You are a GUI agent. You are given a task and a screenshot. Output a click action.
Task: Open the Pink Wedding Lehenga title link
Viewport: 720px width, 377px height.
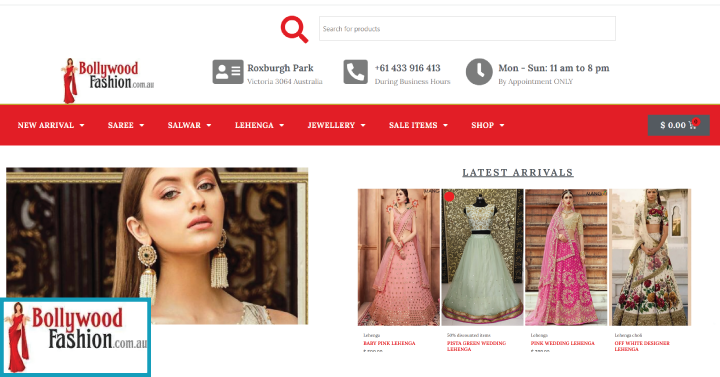(562, 343)
